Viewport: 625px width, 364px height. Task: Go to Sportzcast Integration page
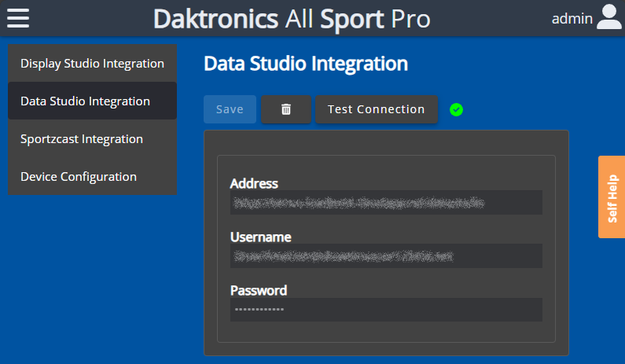pyautogui.click(x=92, y=139)
